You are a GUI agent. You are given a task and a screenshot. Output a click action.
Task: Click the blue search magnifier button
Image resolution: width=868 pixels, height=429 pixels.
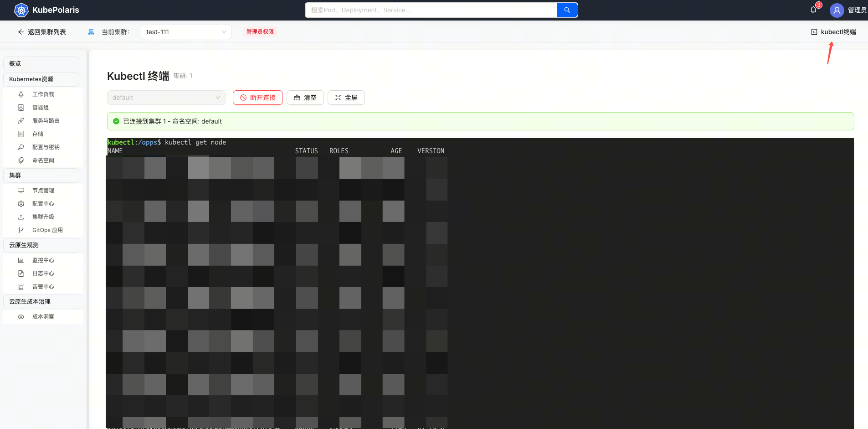(x=567, y=10)
